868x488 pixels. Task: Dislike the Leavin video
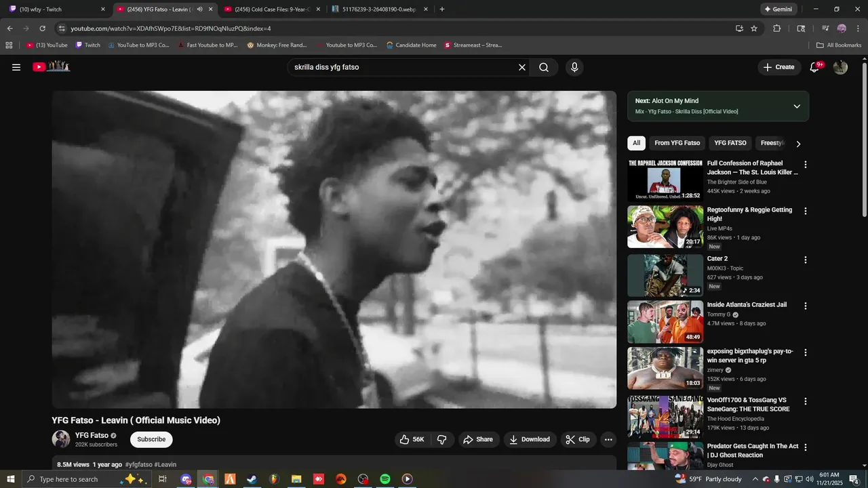pyautogui.click(x=442, y=439)
